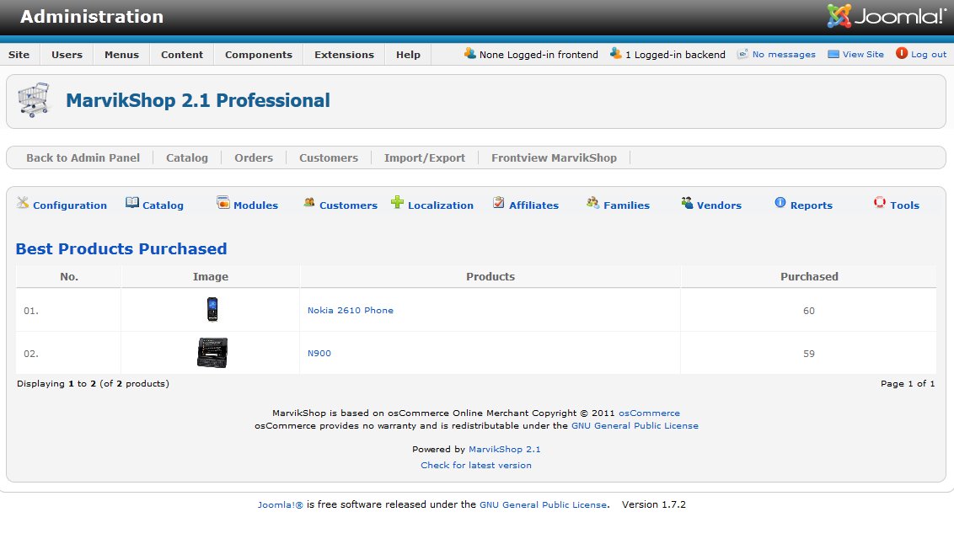Screen dimensions: 954x560
Task: Click the blue info Reports icon
Action: point(780,202)
